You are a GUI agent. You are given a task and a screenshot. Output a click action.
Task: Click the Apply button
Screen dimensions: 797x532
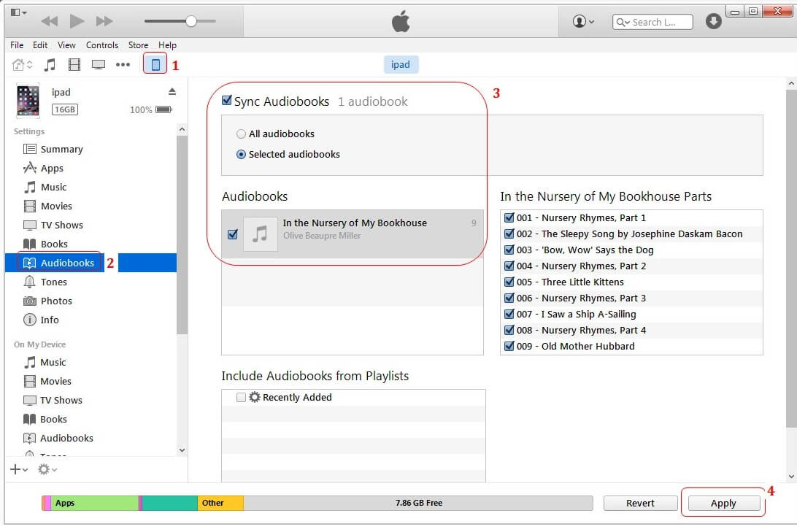click(724, 503)
